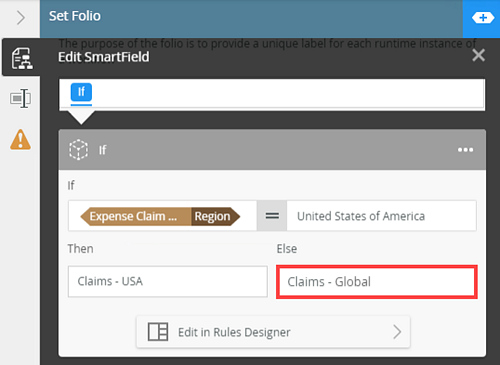The width and height of the screenshot is (500, 365).
Task: Select the Expense Claim token
Action: (x=135, y=216)
